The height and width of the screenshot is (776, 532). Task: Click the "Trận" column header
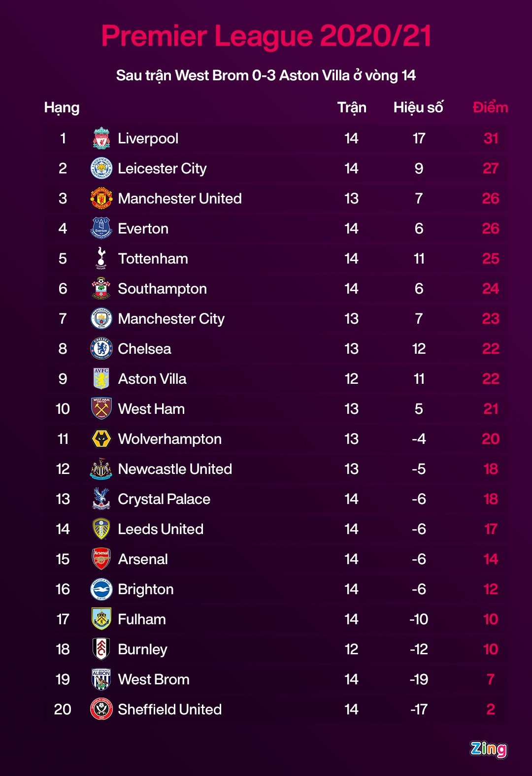pyautogui.click(x=352, y=107)
